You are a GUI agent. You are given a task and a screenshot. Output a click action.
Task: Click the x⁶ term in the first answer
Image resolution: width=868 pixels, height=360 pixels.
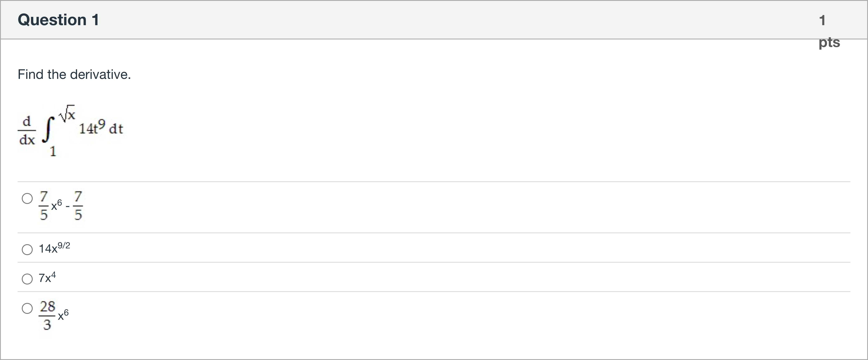(57, 205)
